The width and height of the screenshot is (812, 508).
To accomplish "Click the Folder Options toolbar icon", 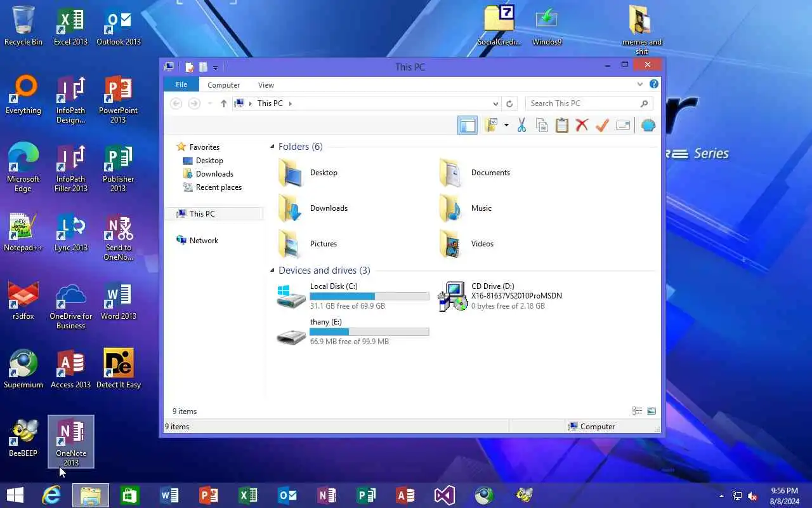I will pyautogui.click(x=491, y=125).
